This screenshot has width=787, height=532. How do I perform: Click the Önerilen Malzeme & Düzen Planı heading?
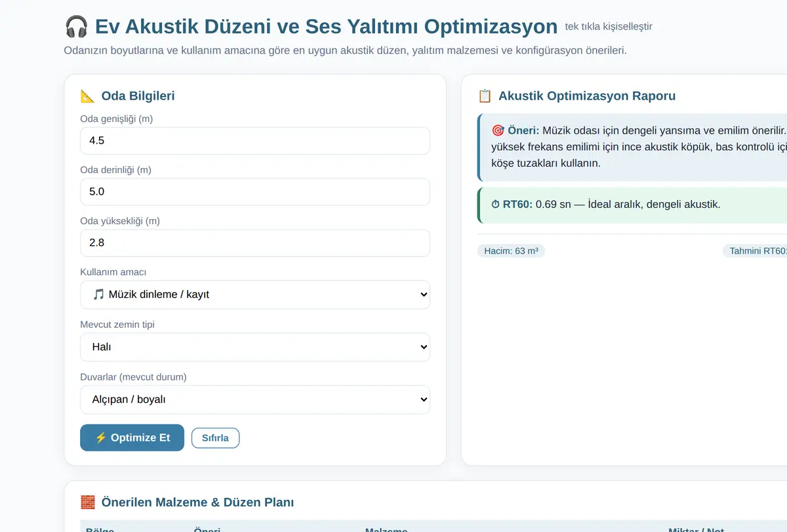(x=197, y=502)
